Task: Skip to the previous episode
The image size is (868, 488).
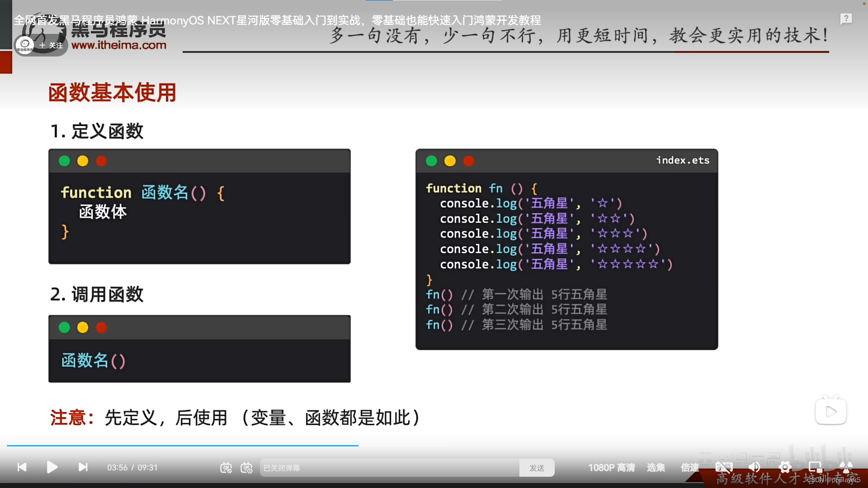Action: (x=22, y=467)
